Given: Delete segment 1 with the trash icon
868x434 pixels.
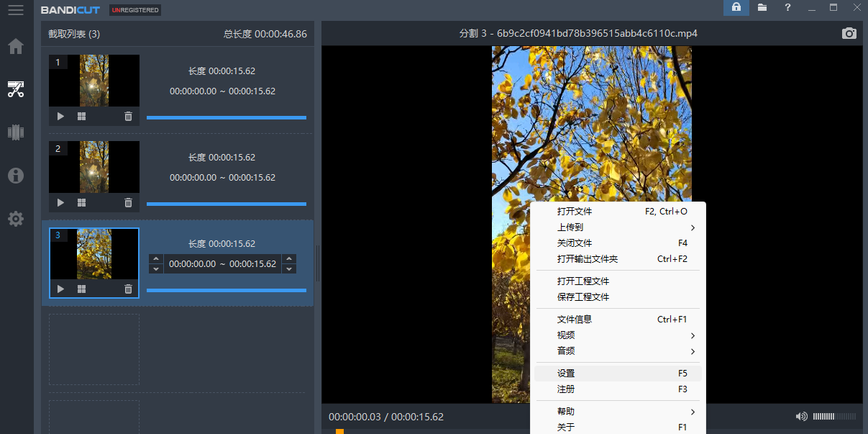Looking at the screenshot, I should (128, 116).
